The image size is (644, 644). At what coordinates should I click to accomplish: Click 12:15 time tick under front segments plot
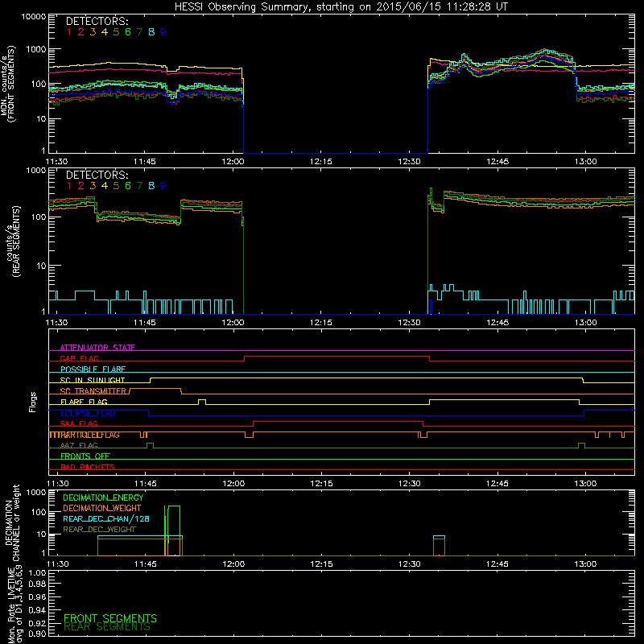pyautogui.click(x=320, y=162)
